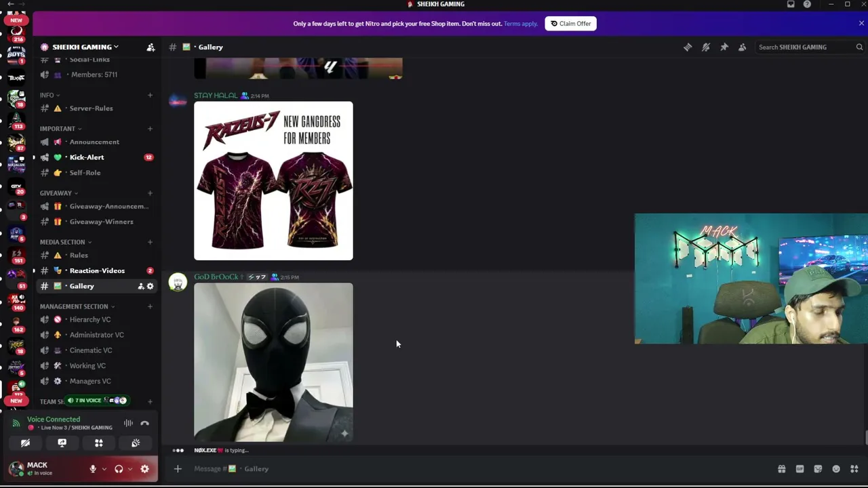Add a channel to MANAGEMENT SECTION

point(150,306)
